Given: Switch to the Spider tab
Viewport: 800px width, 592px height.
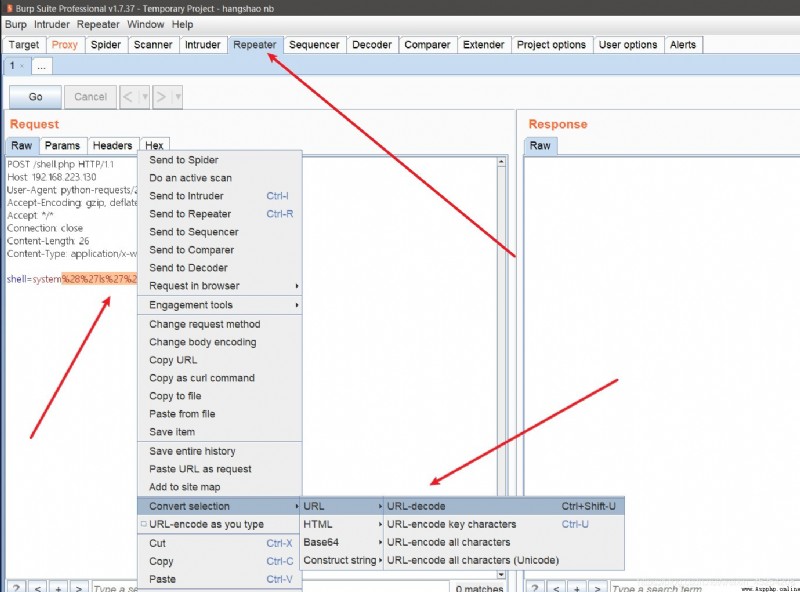Looking at the screenshot, I should [106, 45].
